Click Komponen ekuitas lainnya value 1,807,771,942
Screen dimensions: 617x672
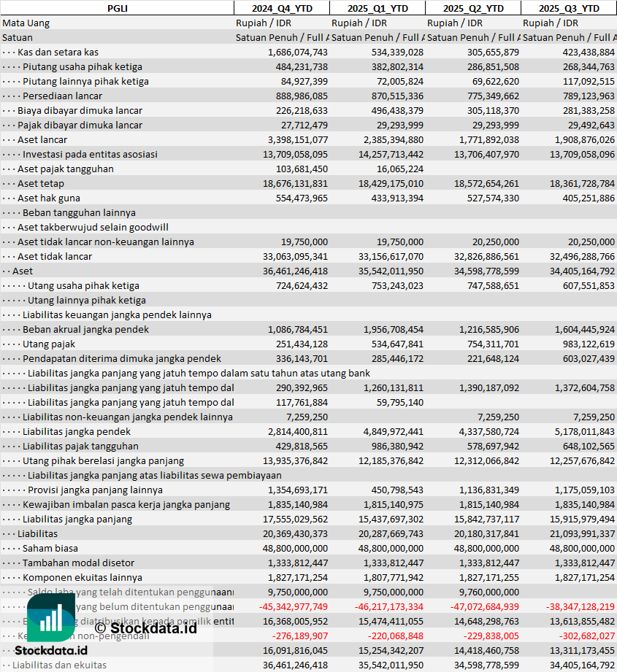(393, 576)
